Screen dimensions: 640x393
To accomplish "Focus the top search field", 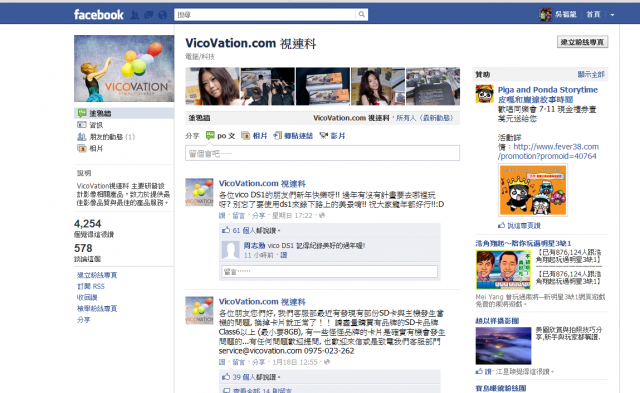I will tap(265, 15).
